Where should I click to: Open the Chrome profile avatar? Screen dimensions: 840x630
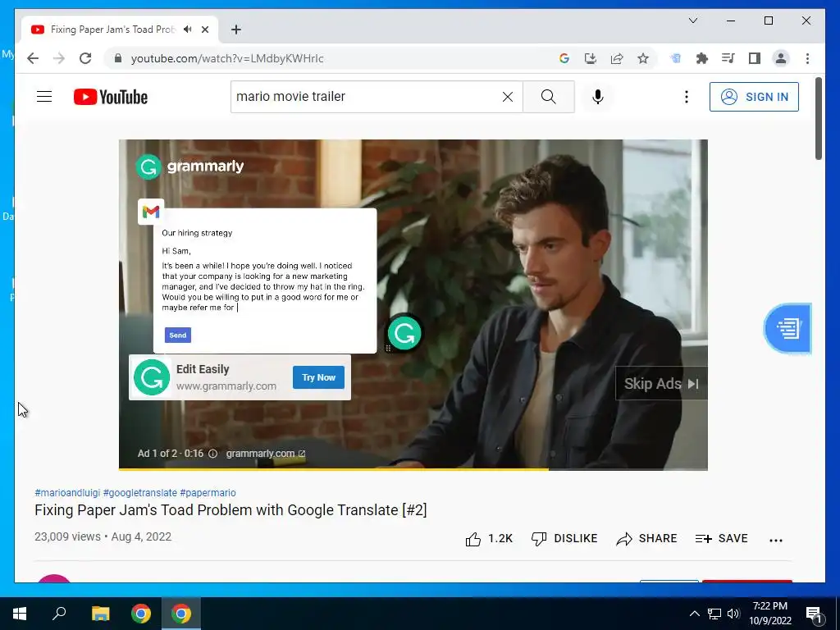pyautogui.click(x=781, y=58)
